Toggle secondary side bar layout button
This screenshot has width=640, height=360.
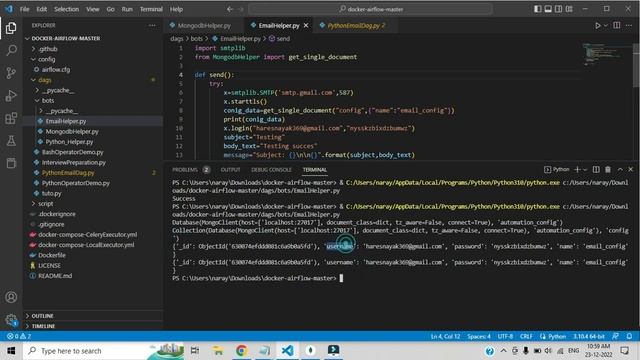(558, 9)
